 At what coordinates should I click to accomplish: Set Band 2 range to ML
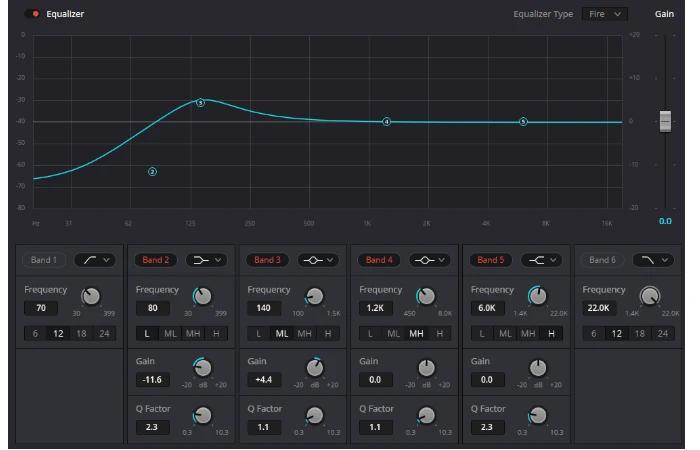click(x=170, y=333)
